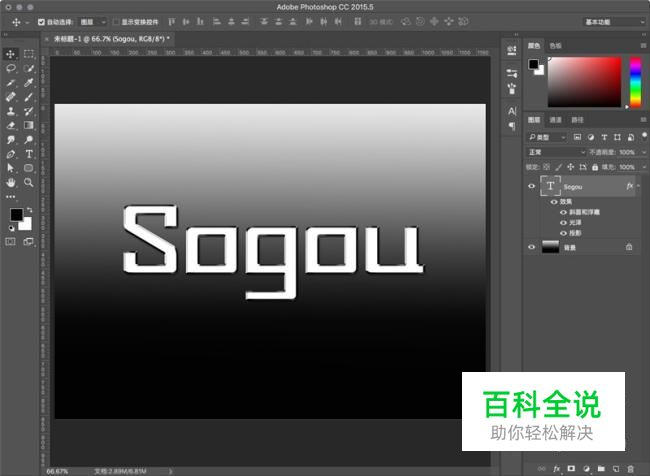
Task: Open the blend mode dropdown
Action: (x=556, y=152)
